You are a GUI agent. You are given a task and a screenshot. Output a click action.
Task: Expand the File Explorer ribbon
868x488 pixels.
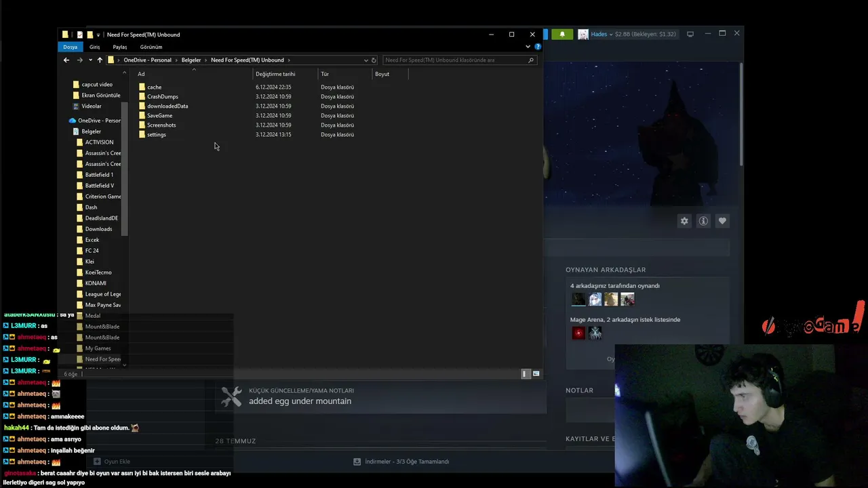click(x=528, y=47)
